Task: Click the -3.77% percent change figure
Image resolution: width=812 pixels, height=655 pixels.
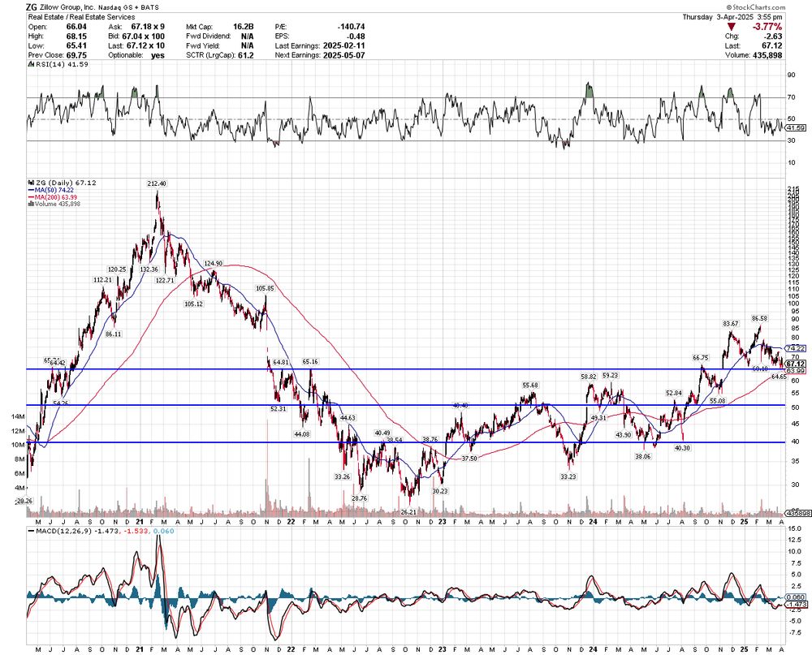Action: pyautogui.click(x=767, y=27)
